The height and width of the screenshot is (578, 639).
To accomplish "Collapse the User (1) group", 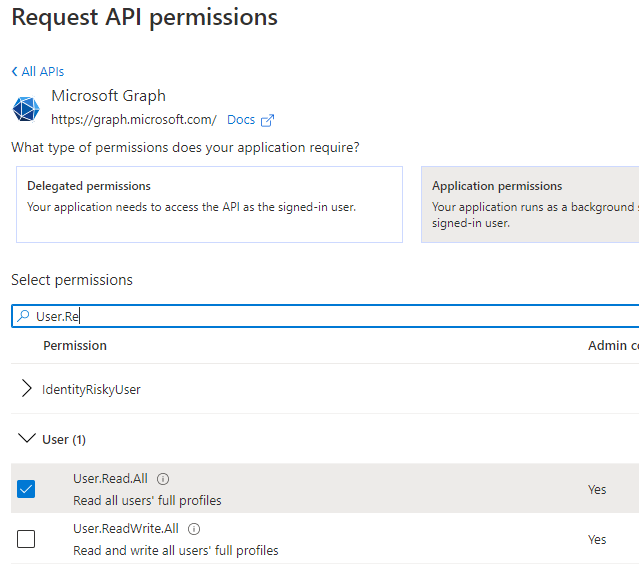I will click(x=27, y=438).
